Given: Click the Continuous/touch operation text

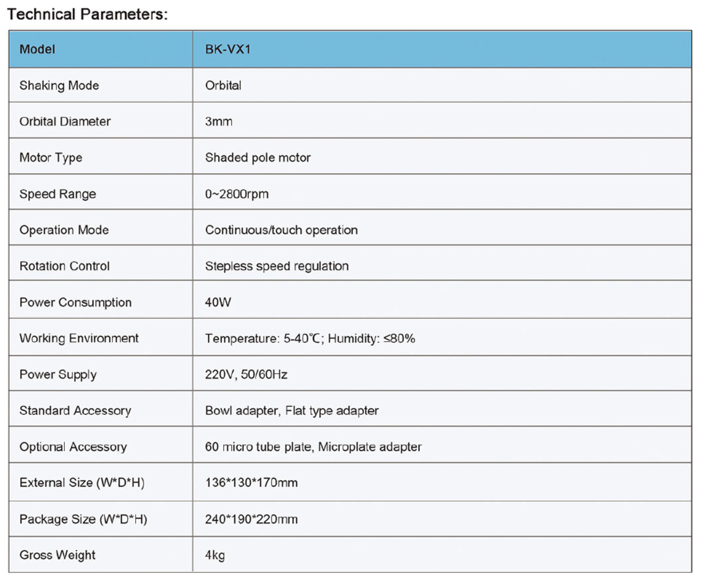Looking at the screenshot, I should click(x=281, y=230).
